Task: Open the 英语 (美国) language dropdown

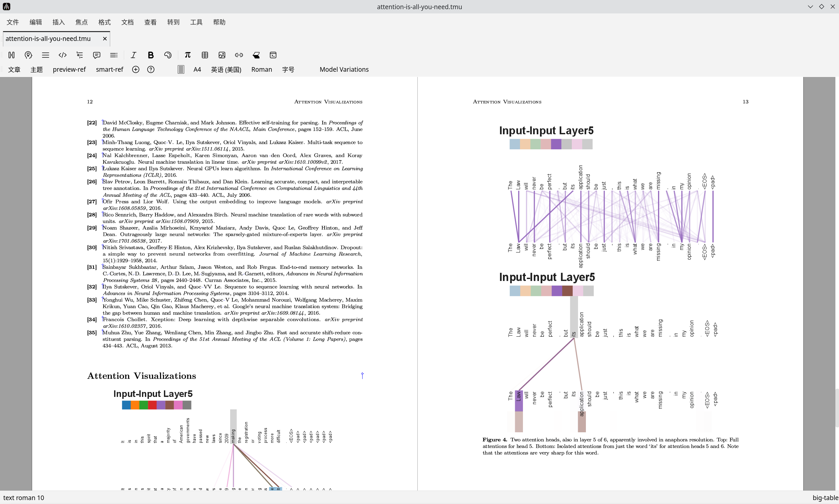Action: [226, 70]
